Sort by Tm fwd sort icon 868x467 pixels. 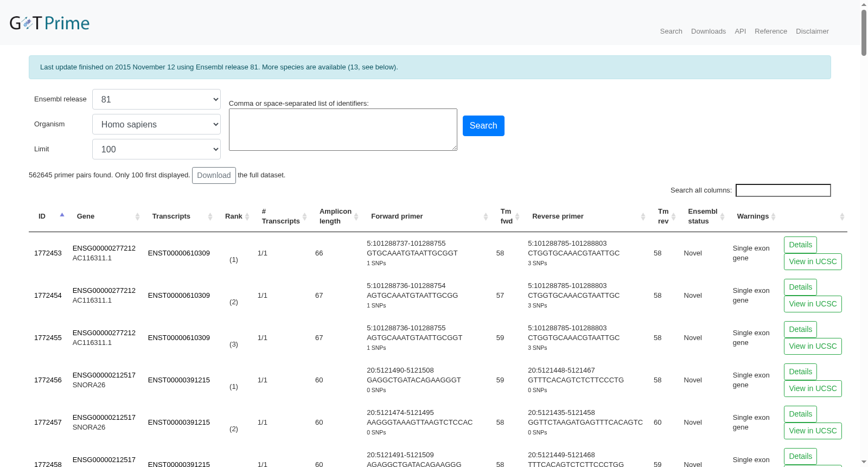(518, 216)
